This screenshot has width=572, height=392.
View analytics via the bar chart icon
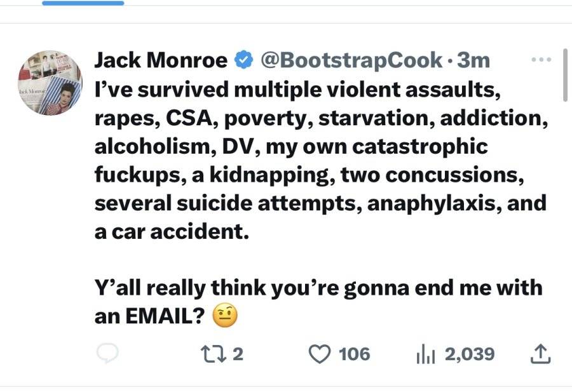coord(425,354)
